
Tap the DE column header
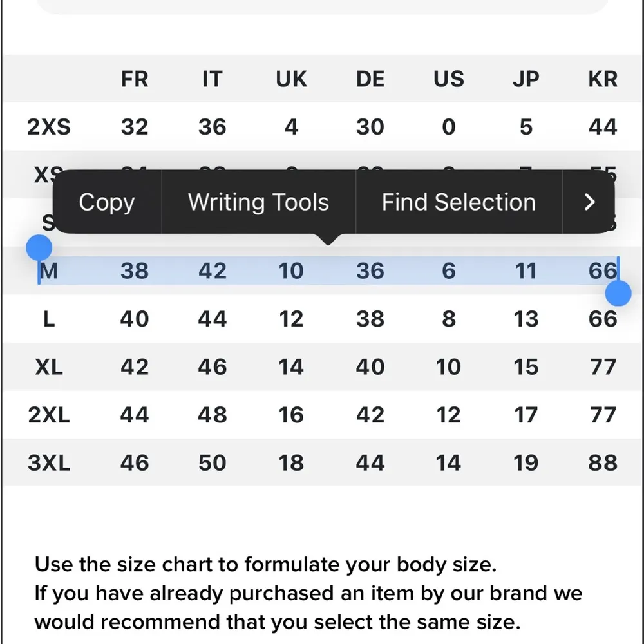[370, 79]
